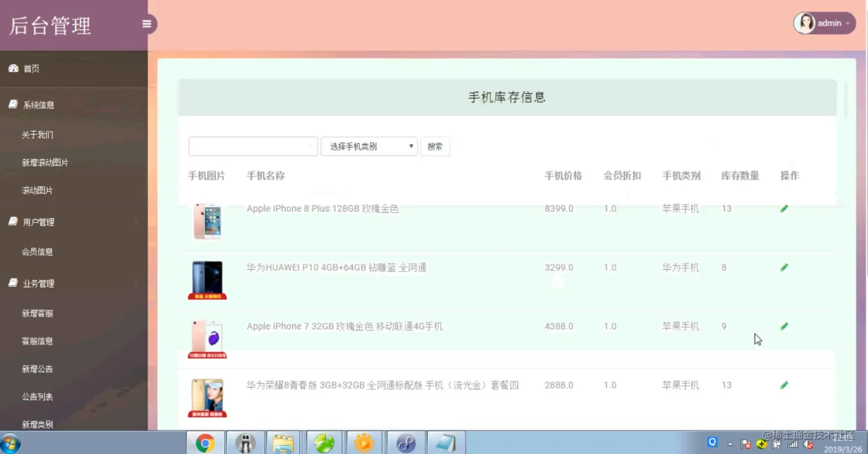
Task: Select 公告列表 in the sidebar
Action: 37,397
